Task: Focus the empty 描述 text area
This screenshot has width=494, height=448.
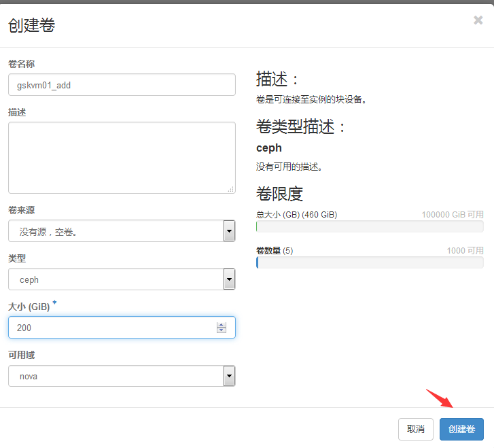Action: click(122, 158)
